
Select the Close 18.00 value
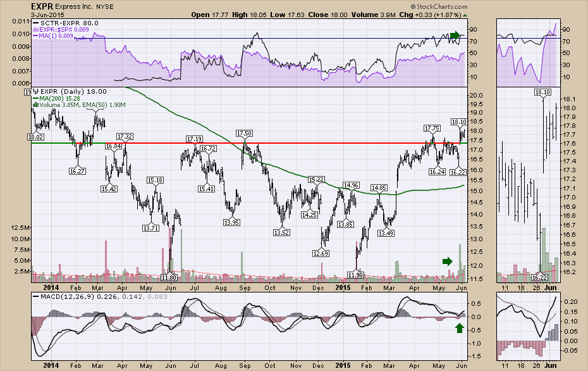328,15
